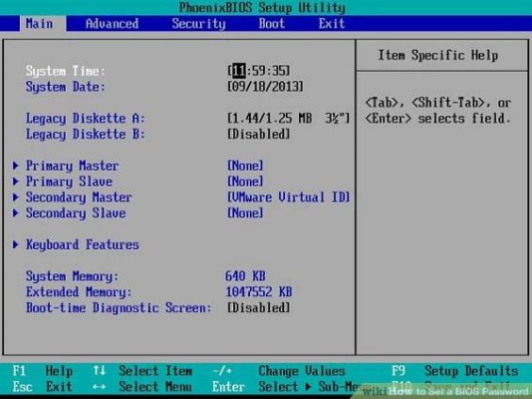Open the Keyboard Features submenu
Screen dimensions: 532x399
pyautogui.click(x=83, y=244)
